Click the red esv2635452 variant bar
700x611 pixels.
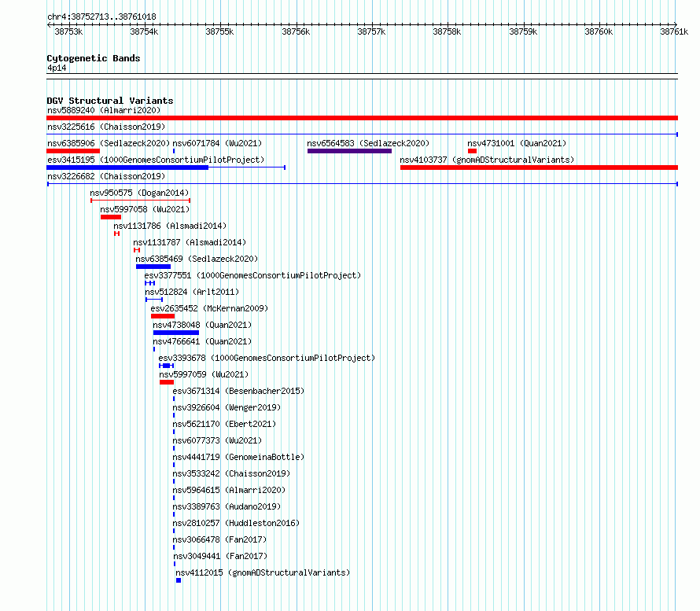pos(163,316)
